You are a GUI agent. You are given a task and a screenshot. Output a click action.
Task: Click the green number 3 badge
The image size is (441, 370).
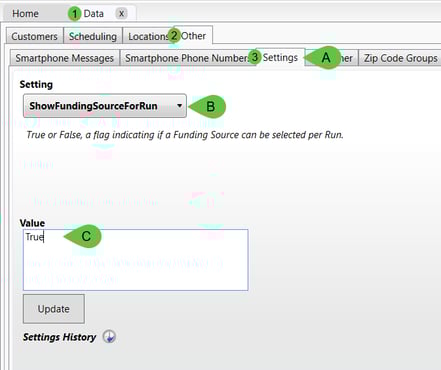(255, 57)
